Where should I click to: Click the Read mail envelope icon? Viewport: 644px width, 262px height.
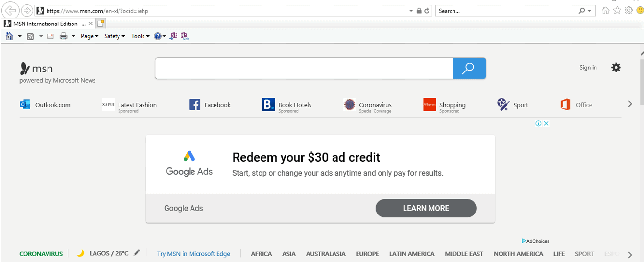click(50, 36)
